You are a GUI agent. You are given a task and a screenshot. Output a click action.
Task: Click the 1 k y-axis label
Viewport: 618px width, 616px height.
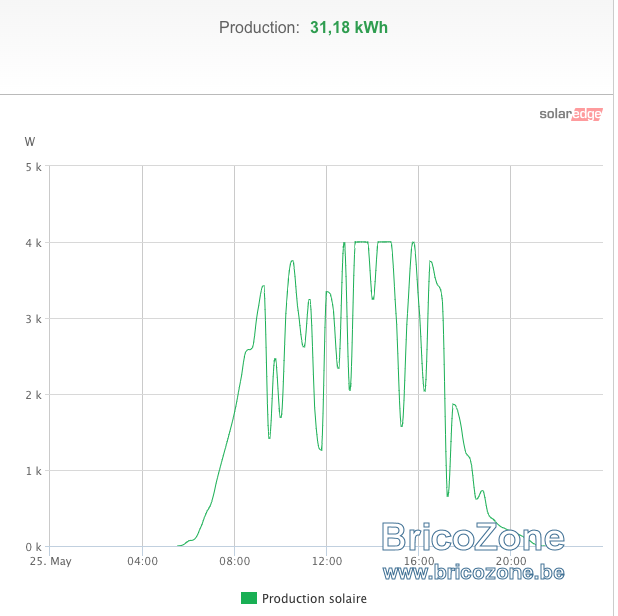(34, 471)
